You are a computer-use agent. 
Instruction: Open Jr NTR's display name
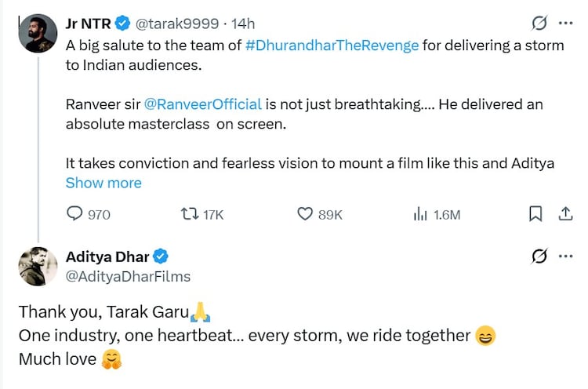click(89, 24)
